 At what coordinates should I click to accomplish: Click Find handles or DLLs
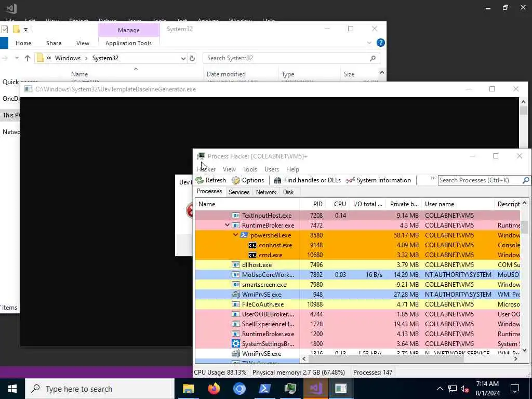308,180
